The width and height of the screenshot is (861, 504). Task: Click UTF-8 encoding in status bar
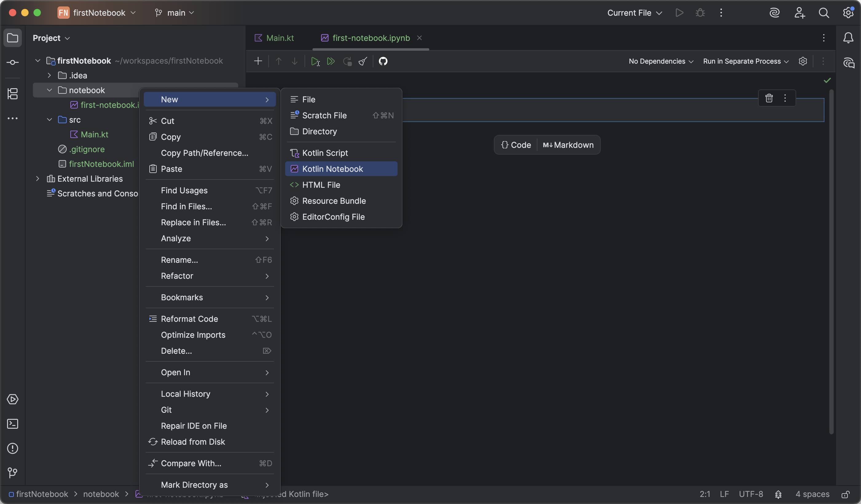751,494
